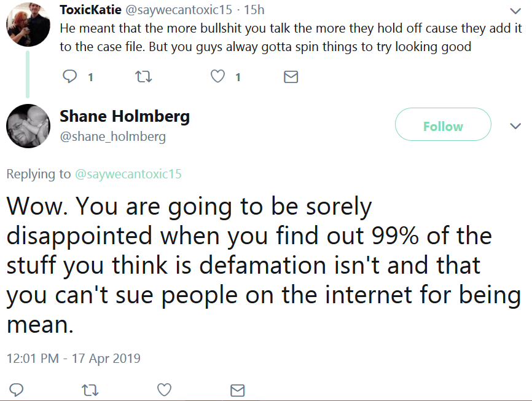Click the ToxicKatie display name

coord(90,10)
